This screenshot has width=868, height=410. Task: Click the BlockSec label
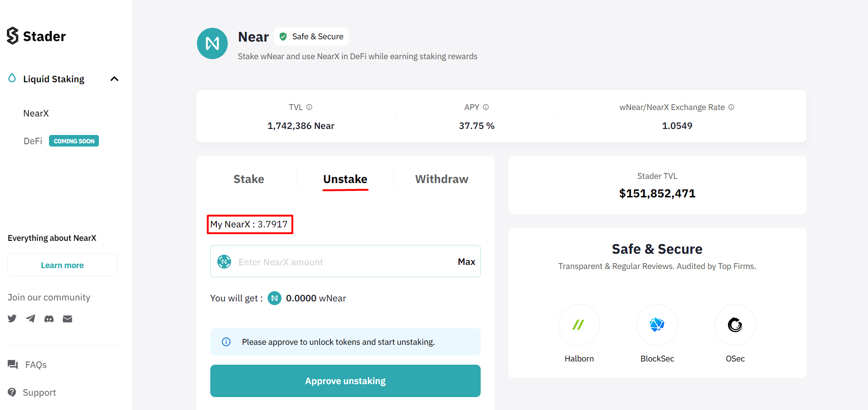pos(657,359)
